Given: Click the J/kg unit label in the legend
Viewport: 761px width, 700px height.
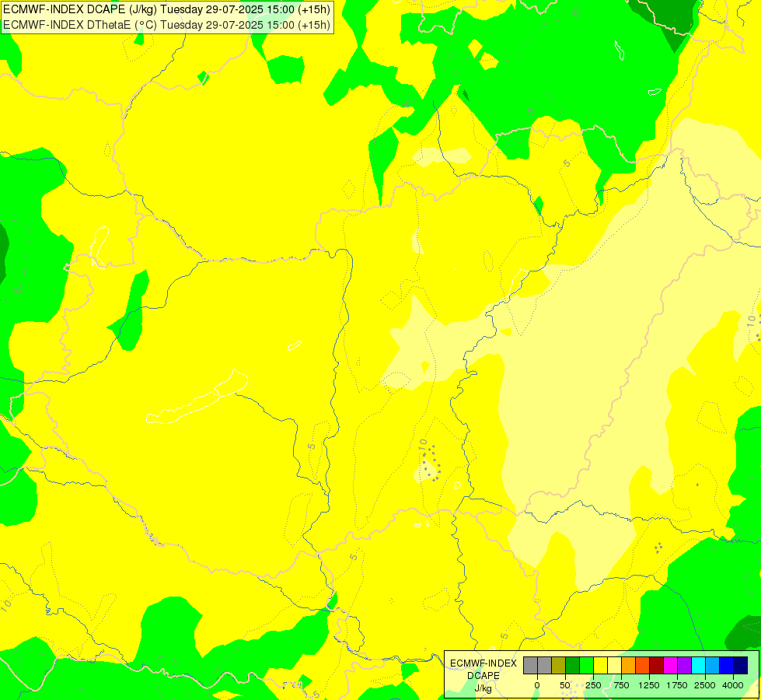Looking at the screenshot, I should pyautogui.click(x=483, y=688).
